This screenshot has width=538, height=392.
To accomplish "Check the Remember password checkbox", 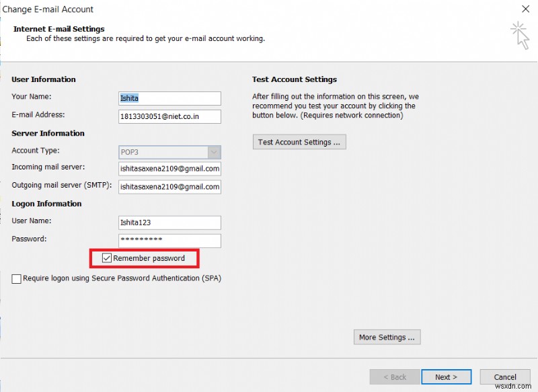I will coord(106,258).
